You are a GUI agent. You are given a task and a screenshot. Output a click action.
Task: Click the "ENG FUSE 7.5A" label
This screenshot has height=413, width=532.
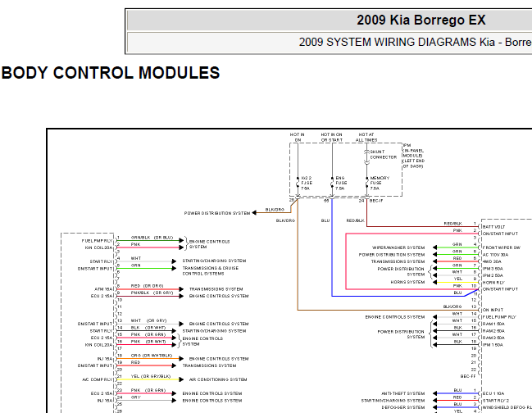click(341, 183)
